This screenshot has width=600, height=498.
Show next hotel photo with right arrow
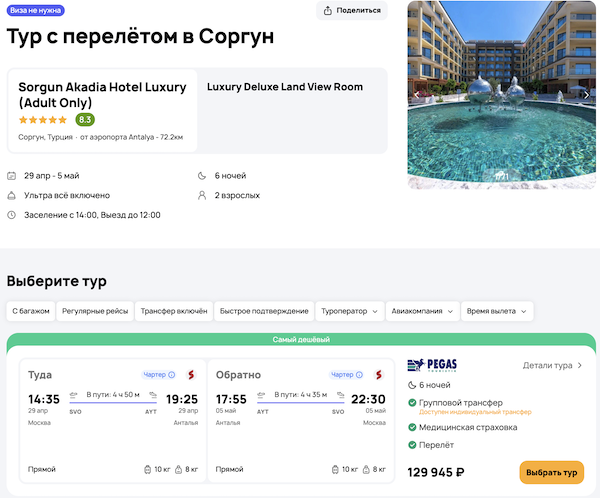coord(586,95)
